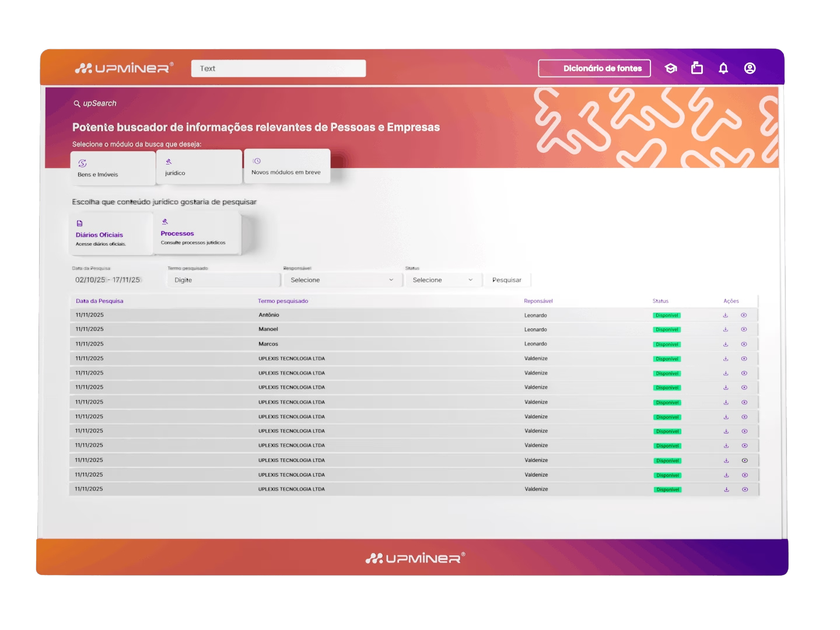The image size is (840, 630).
Task: Click the Pesquisar button
Action: [x=507, y=280]
